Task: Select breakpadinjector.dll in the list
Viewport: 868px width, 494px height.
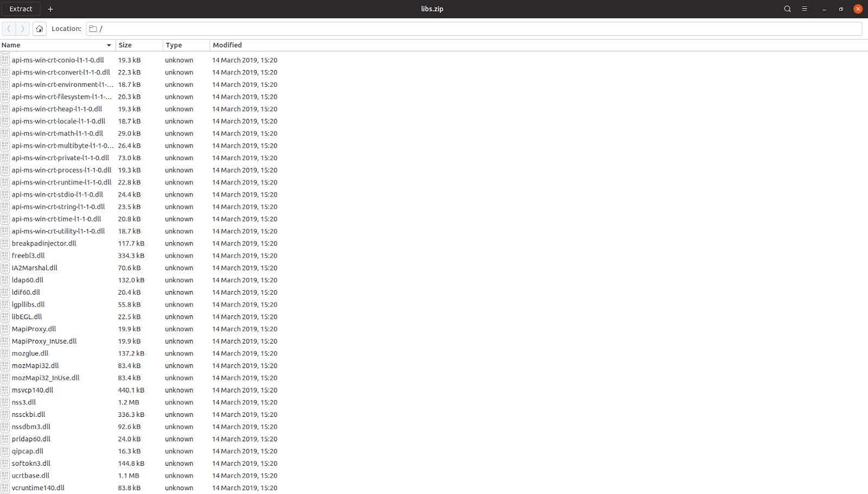Action: click(44, 243)
